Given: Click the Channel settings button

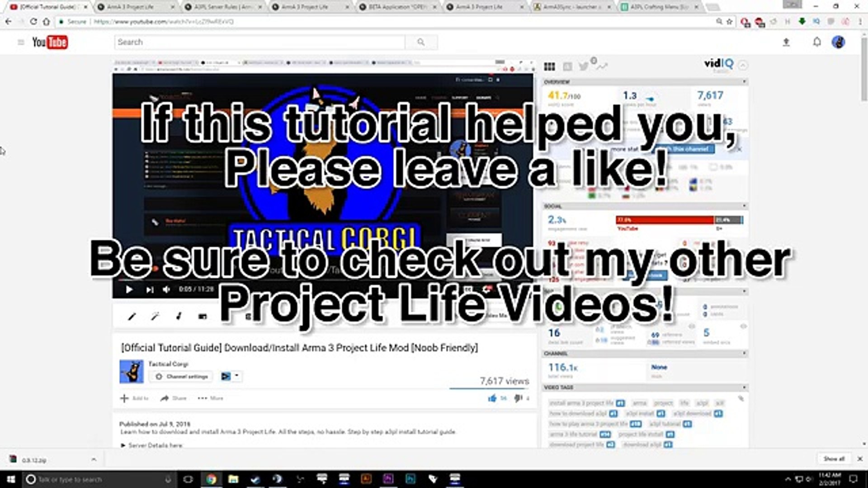Looking at the screenshot, I should coord(181,376).
